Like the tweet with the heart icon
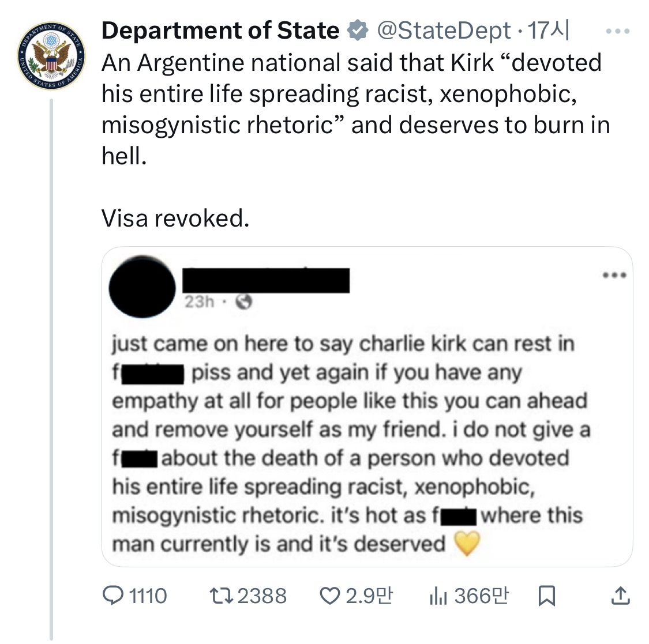Viewport: 649px width, 644px height. (x=329, y=596)
